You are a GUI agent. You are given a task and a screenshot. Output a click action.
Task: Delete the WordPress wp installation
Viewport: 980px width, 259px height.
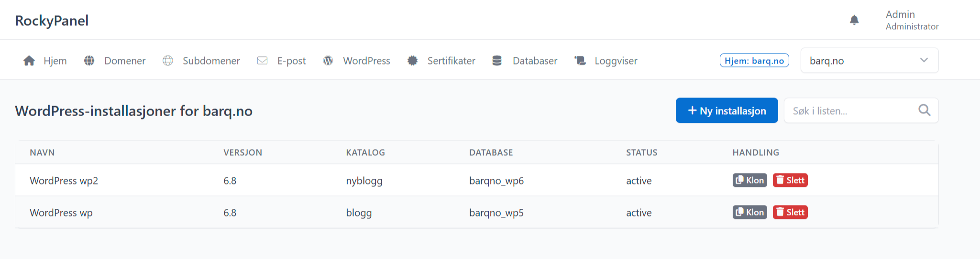point(790,212)
